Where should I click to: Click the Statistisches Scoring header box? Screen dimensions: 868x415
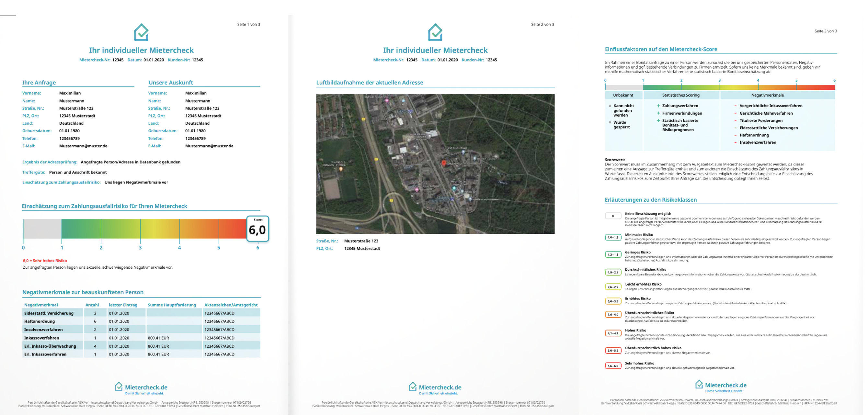681,95
